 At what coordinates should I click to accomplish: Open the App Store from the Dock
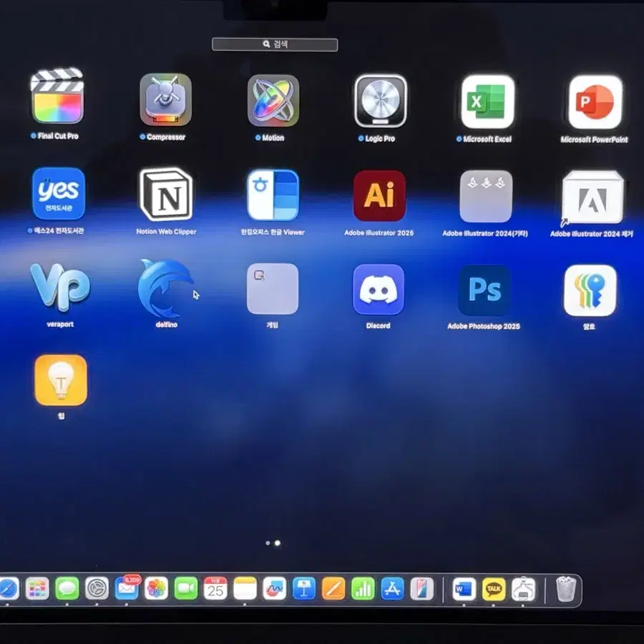click(393, 589)
